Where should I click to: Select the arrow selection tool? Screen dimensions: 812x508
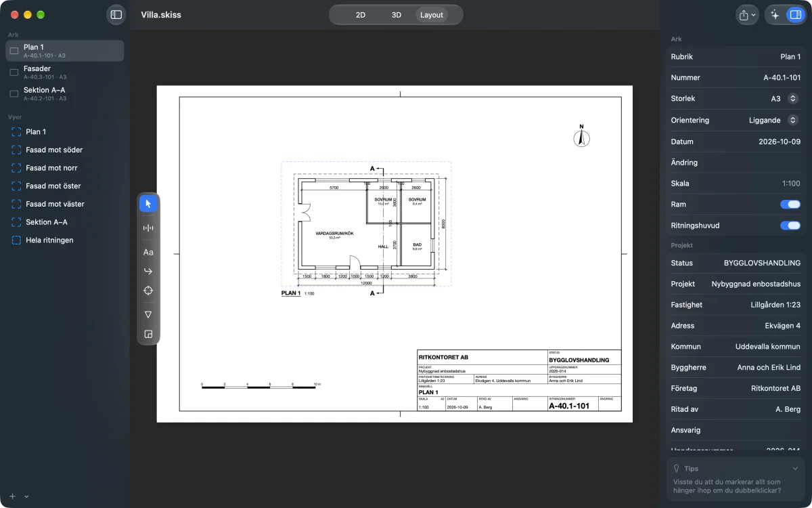[148, 203]
